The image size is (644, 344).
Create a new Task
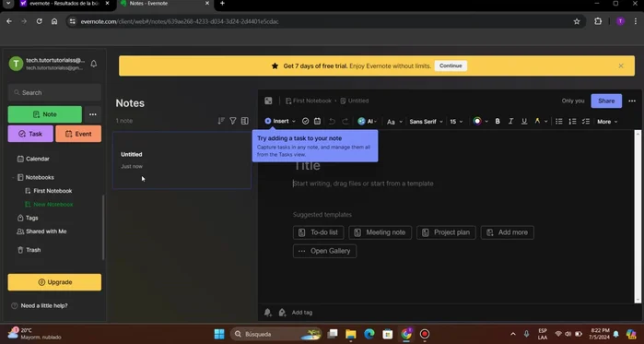[x=30, y=134]
